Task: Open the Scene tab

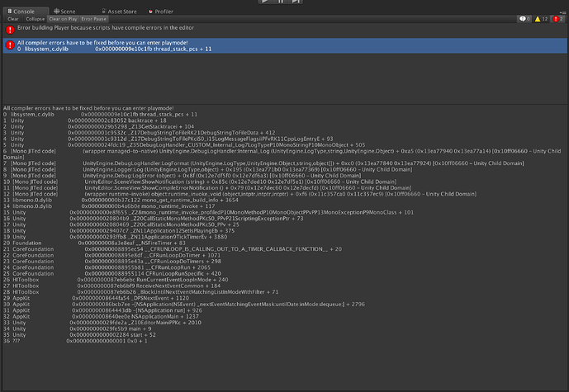Action: (x=64, y=12)
